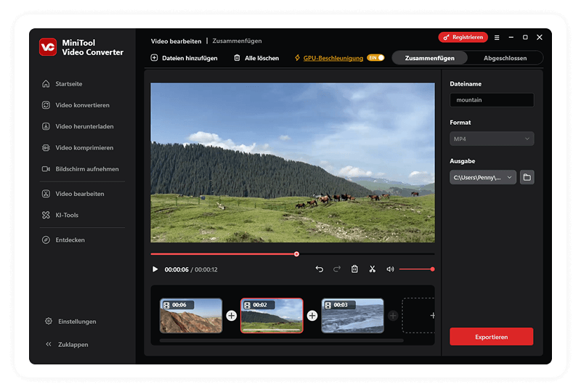This screenshot has width=581, height=392.
Task: Click the Dateiname input field
Action: click(x=492, y=100)
